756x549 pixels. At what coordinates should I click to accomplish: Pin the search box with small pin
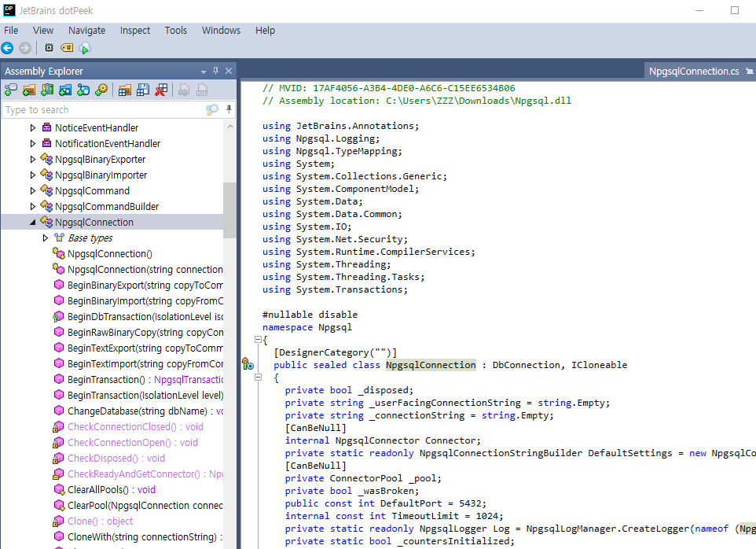pyautogui.click(x=229, y=109)
